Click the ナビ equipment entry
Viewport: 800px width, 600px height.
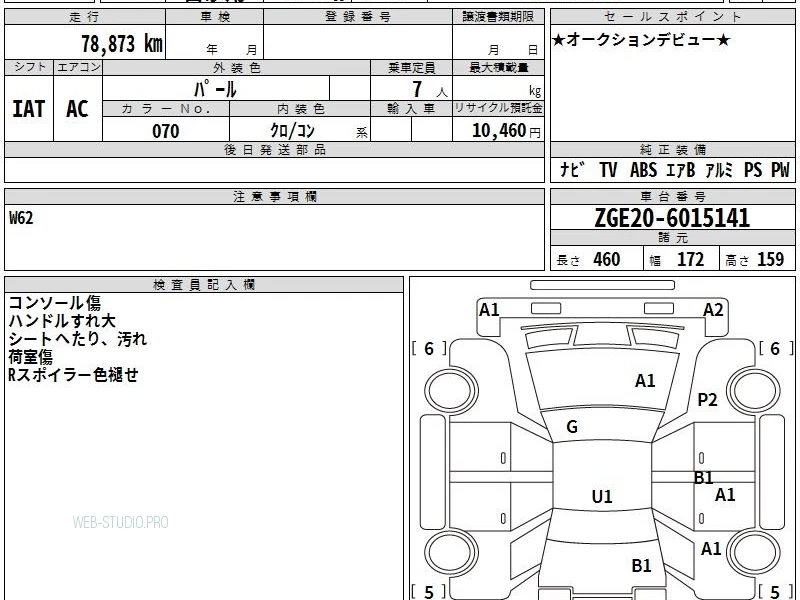coord(572,169)
